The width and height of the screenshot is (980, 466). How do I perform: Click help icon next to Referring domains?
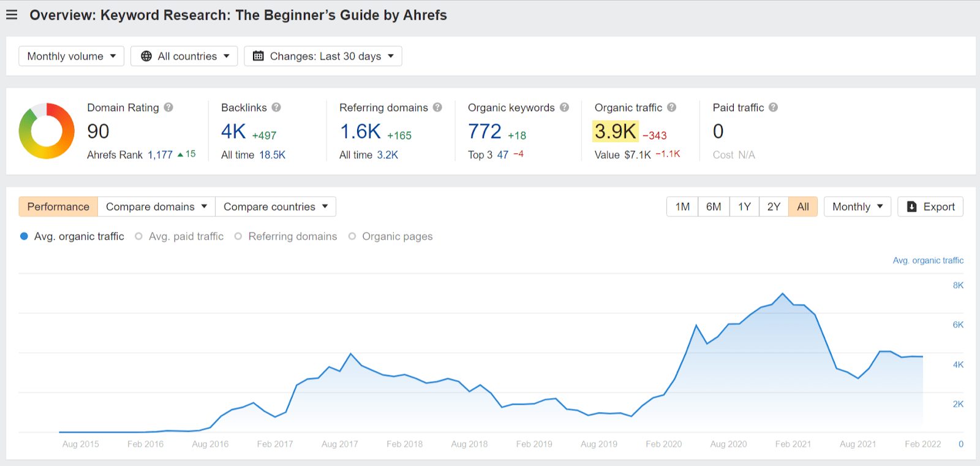pyautogui.click(x=437, y=107)
